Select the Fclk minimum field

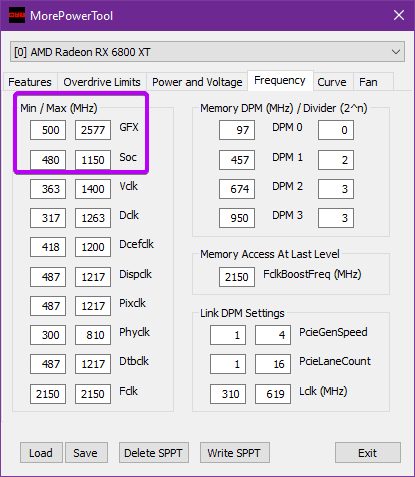(48, 394)
